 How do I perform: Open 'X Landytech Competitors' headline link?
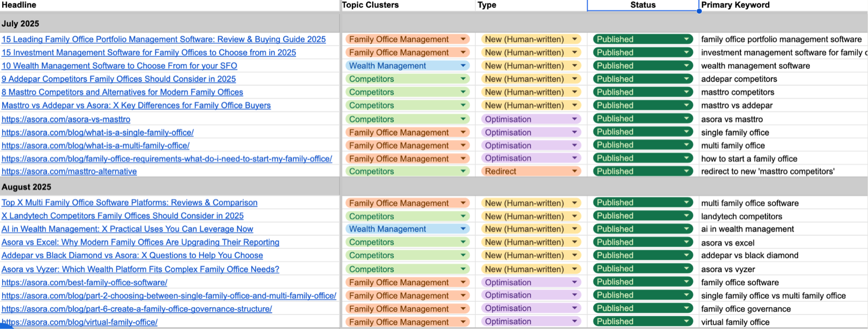point(123,216)
